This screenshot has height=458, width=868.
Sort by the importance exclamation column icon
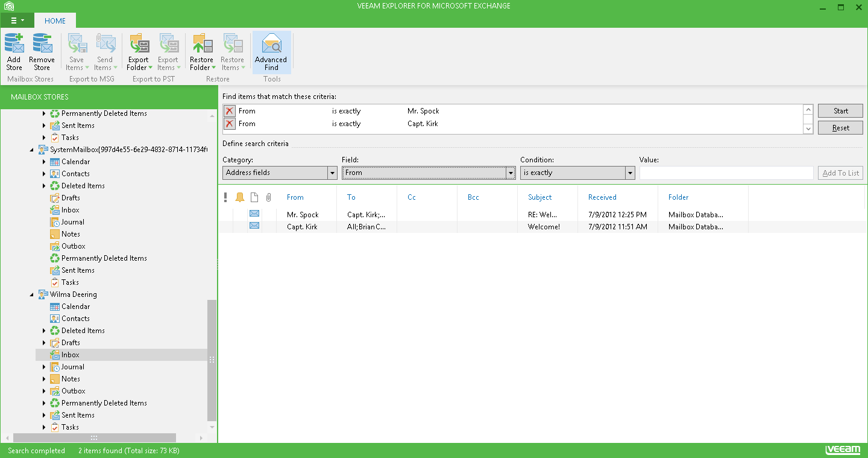[x=225, y=197]
